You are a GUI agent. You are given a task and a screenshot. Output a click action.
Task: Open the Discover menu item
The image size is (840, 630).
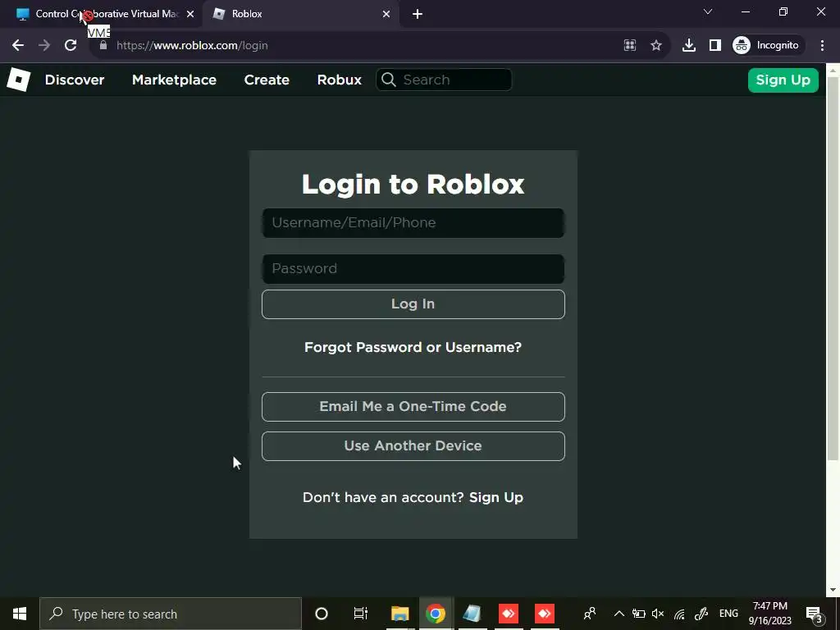pos(75,80)
